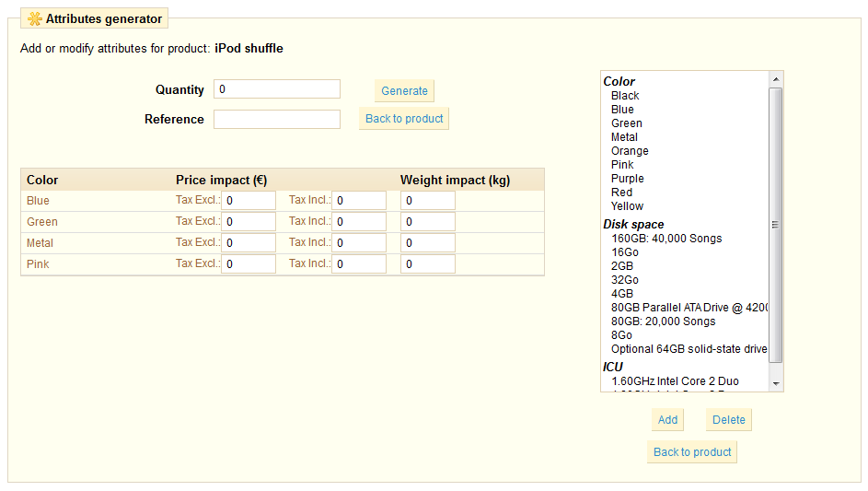This screenshot has height=491, width=868.
Task: Click the ICU group heading
Action: [x=613, y=367]
